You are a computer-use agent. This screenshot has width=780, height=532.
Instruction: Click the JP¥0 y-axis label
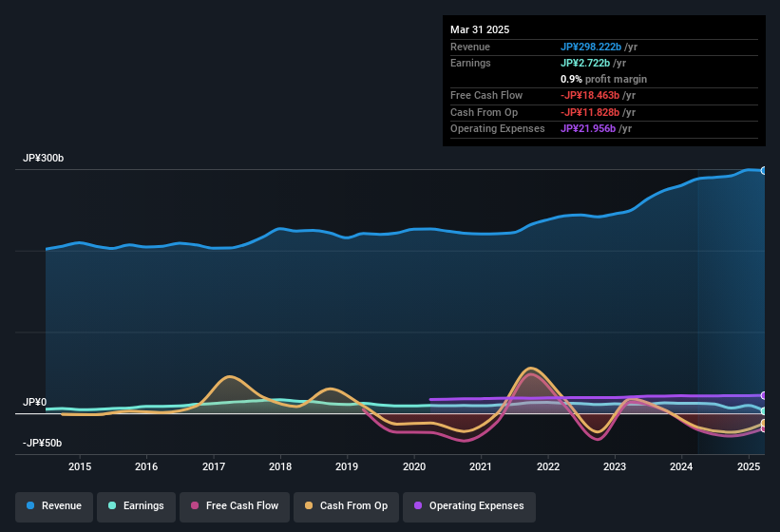[x=34, y=402]
